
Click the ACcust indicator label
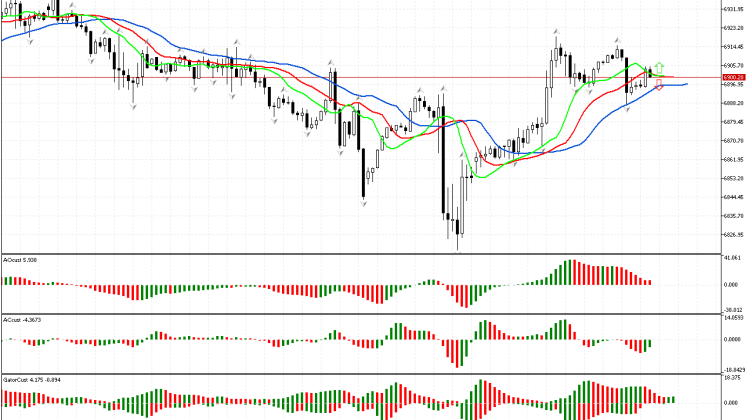pyautogui.click(x=20, y=320)
